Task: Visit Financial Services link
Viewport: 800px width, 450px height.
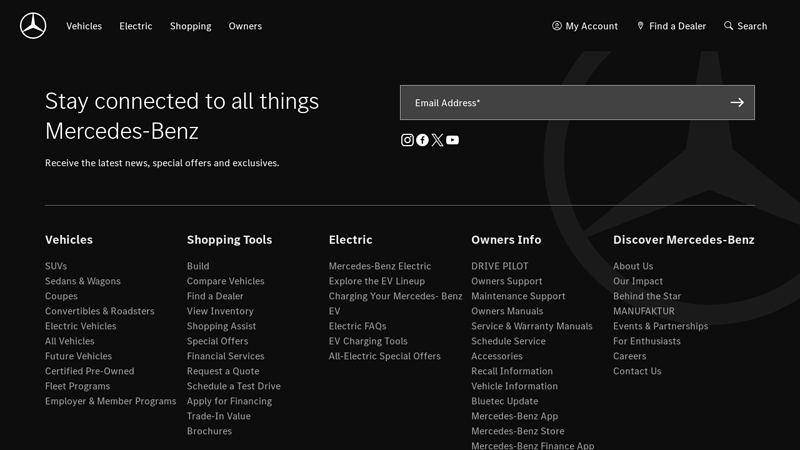Action: pos(226,356)
